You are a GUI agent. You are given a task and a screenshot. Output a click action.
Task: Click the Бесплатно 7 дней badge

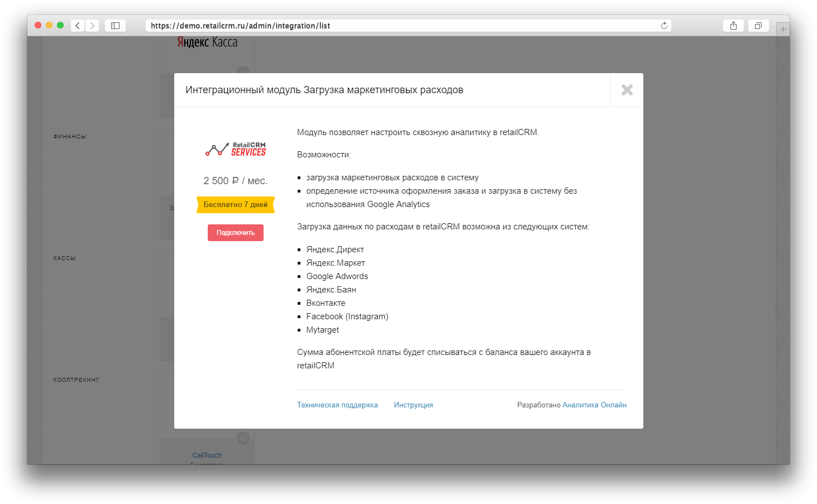pyautogui.click(x=235, y=205)
